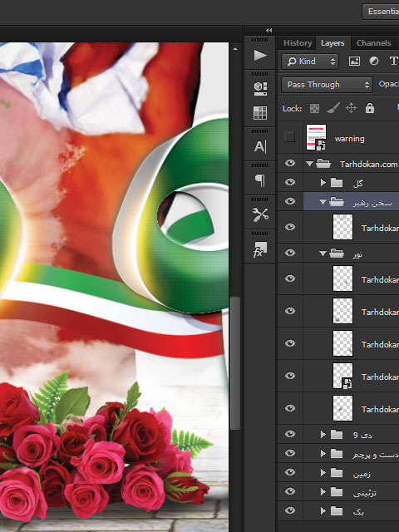Open the Character panel icon

pos(260,146)
